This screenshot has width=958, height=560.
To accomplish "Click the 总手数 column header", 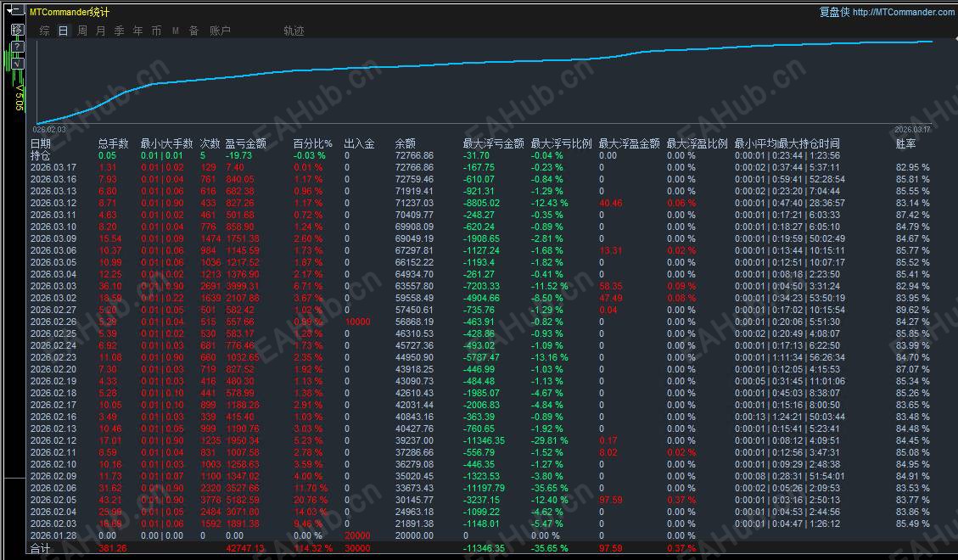I will click(x=113, y=143).
